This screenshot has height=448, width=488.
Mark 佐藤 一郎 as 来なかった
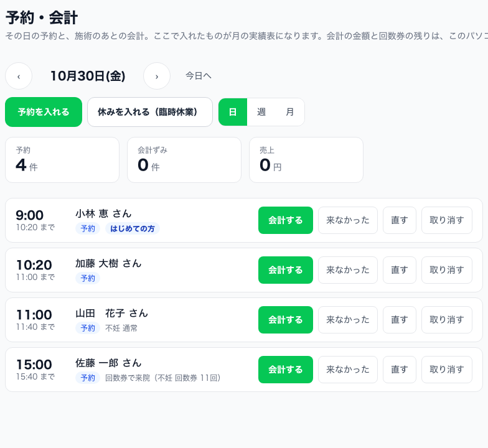point(348,370)
